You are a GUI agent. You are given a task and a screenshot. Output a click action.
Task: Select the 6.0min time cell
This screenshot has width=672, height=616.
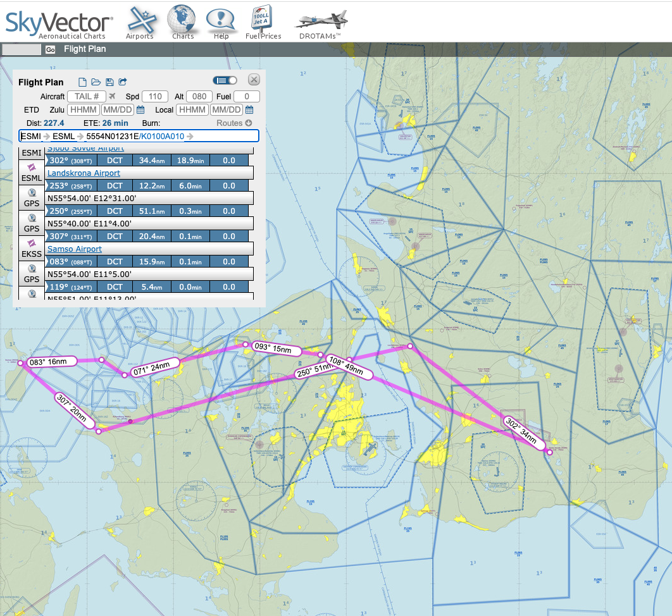coord(190,186)
